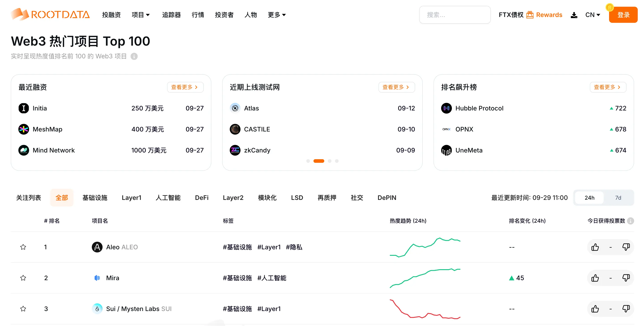
Task: Upvote Mira with thumbs-up icon
Action: pyautogui.click(x=595, y=278)
